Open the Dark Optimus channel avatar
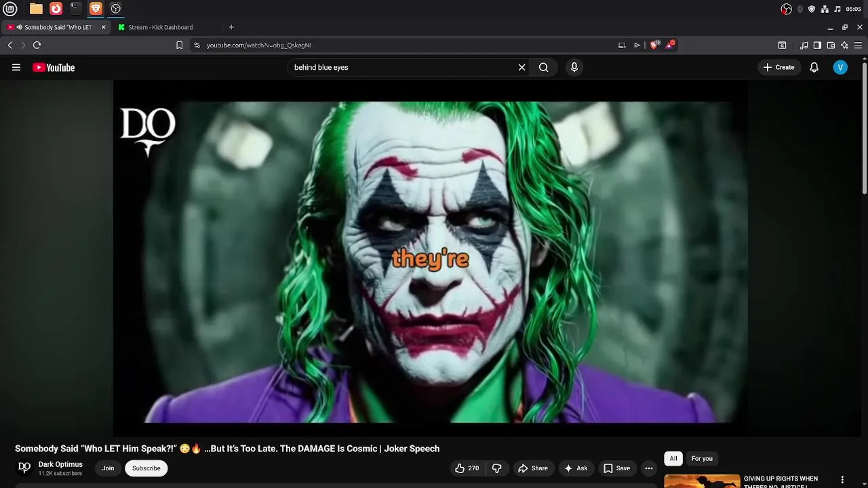 pyautogui.click(x=24, y=468)
